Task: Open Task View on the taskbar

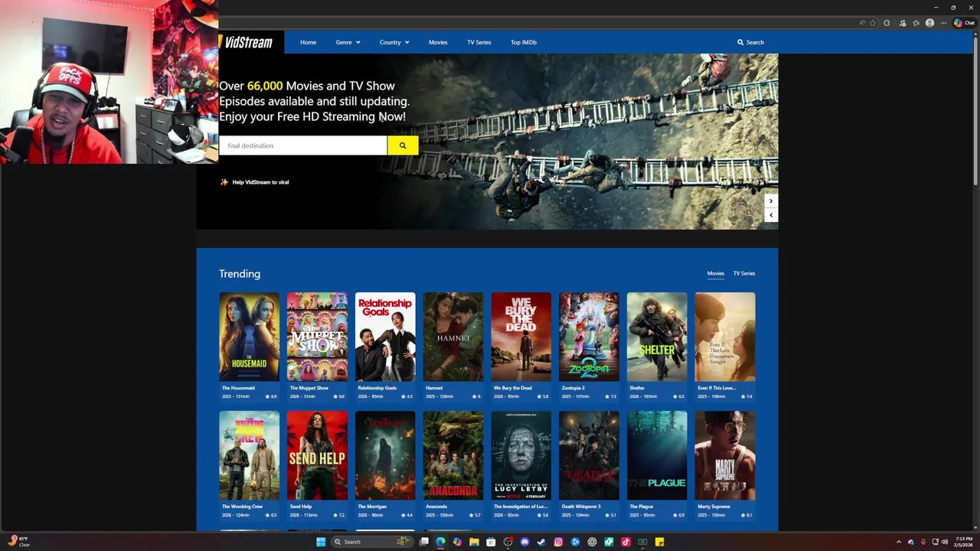Action: [423, 542]
